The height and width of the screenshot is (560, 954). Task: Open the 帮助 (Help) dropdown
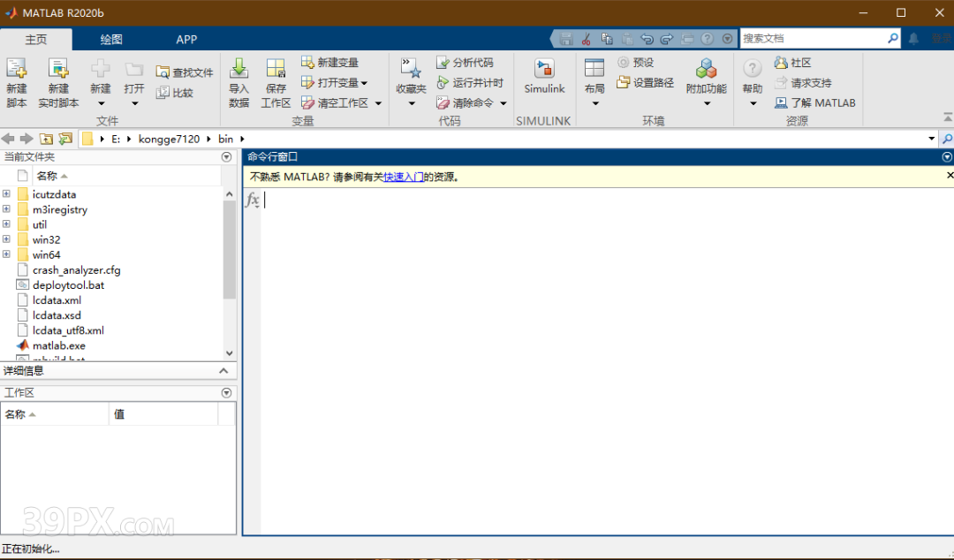tap(753, 83)
